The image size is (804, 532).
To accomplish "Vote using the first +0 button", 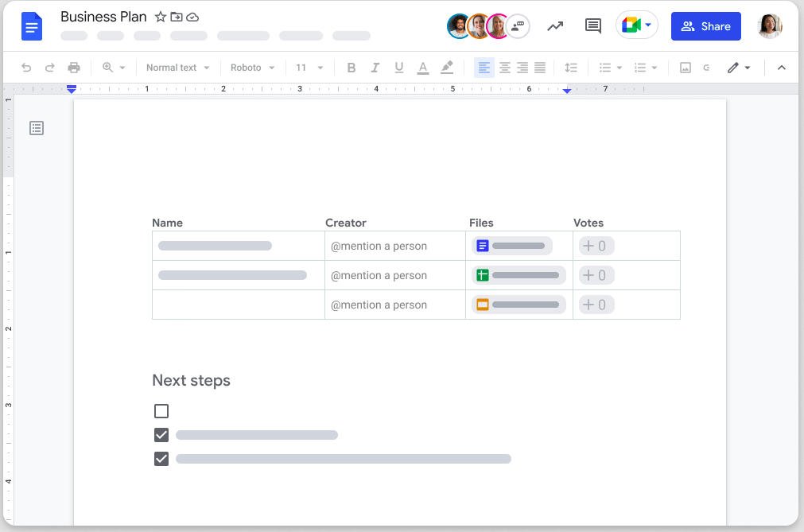I will [x=596, y=246].
